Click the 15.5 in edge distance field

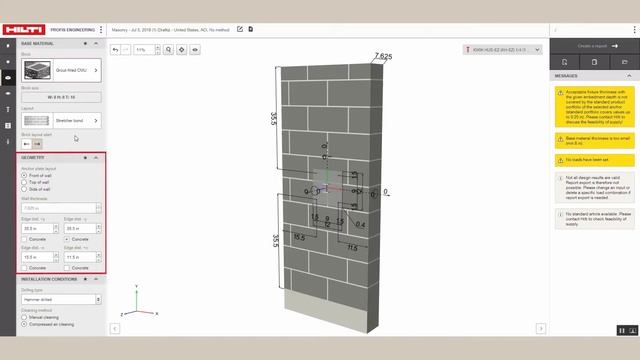pos(37,257)
